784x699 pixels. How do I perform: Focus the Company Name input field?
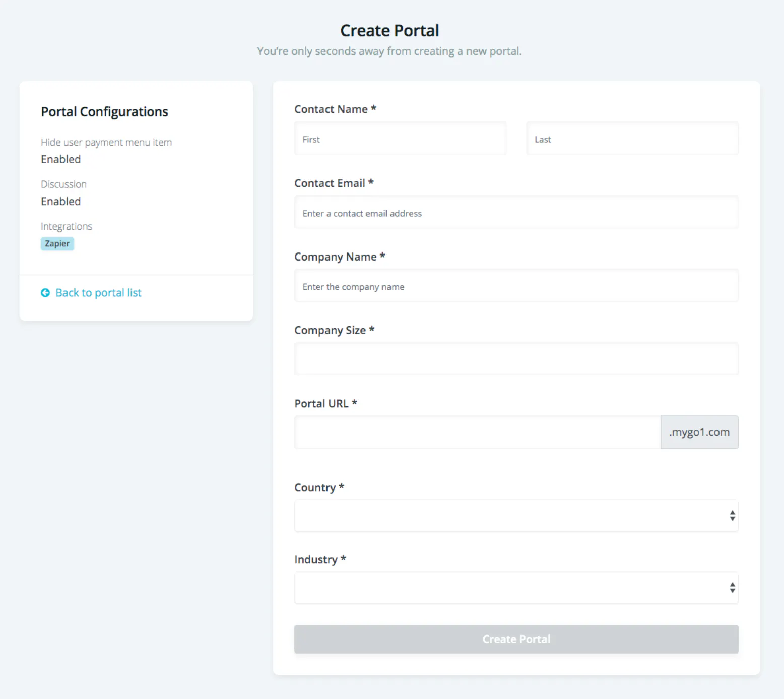516,286
